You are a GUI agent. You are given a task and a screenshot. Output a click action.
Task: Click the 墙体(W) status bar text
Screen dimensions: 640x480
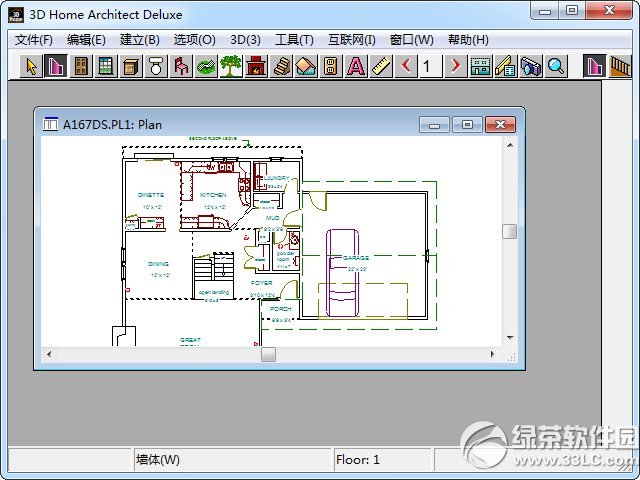[158, 460]
